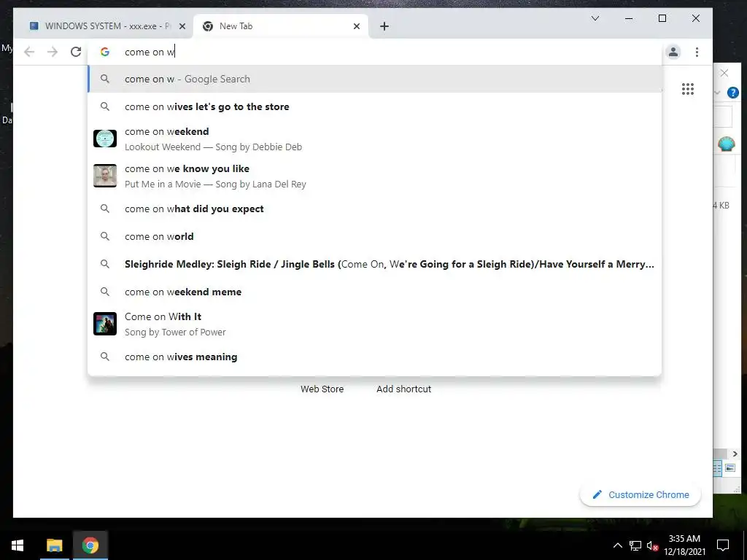Click the Google G icon in address bar
Viewport: 747px width, 560px height.
[x=105, y=52]
